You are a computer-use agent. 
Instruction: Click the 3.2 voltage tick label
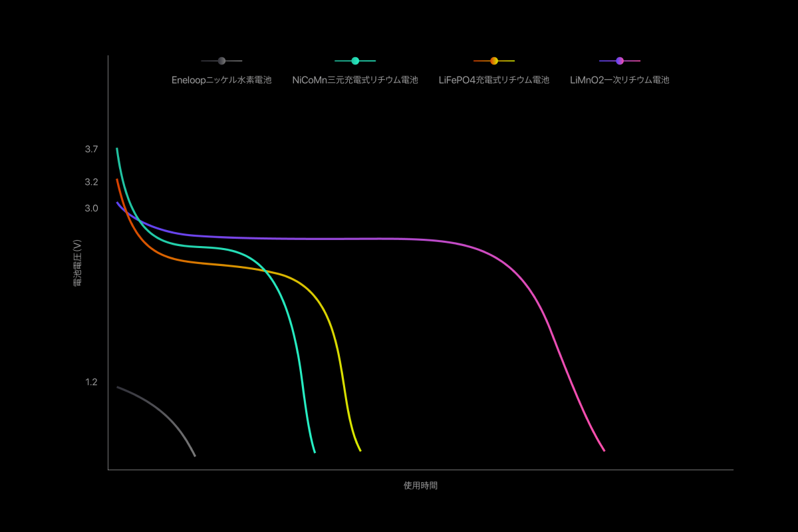pos(92,182)
